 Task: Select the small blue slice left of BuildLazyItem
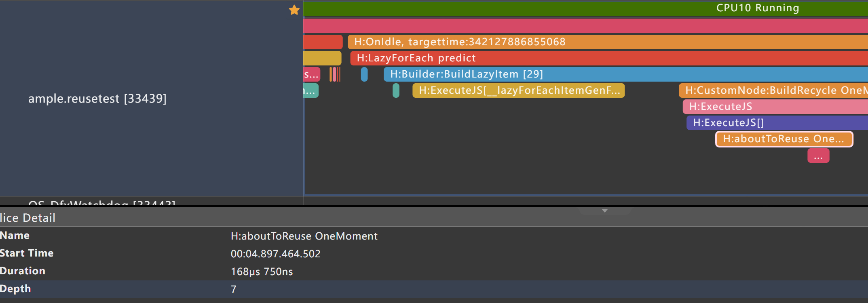[364, 74]
